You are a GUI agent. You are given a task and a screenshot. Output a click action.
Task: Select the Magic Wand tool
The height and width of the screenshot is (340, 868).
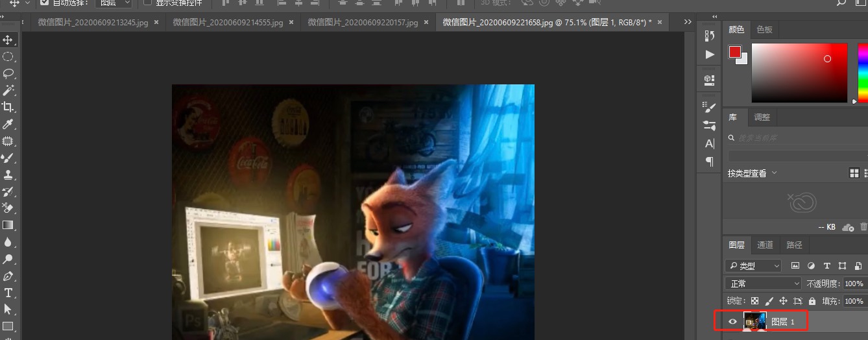click(8, 90)
